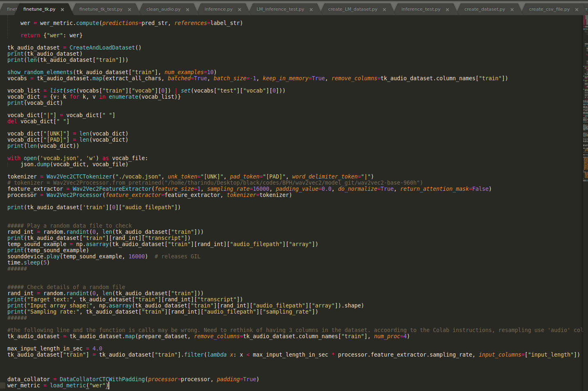Place cursor on 'max_input_length_in_sec = 4.0' line

point(55,349)
